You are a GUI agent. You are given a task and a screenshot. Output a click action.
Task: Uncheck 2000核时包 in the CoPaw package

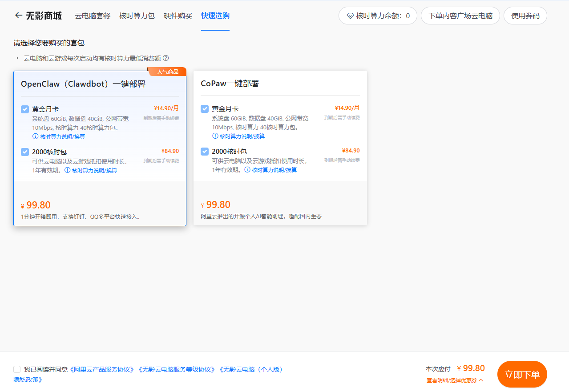tap(205, 152)
